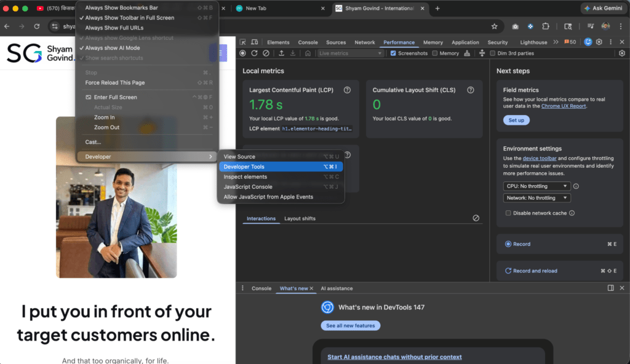Click the record-and-reload circular arrow icon
The image size is (630, 364).
[x=254, y=53]
